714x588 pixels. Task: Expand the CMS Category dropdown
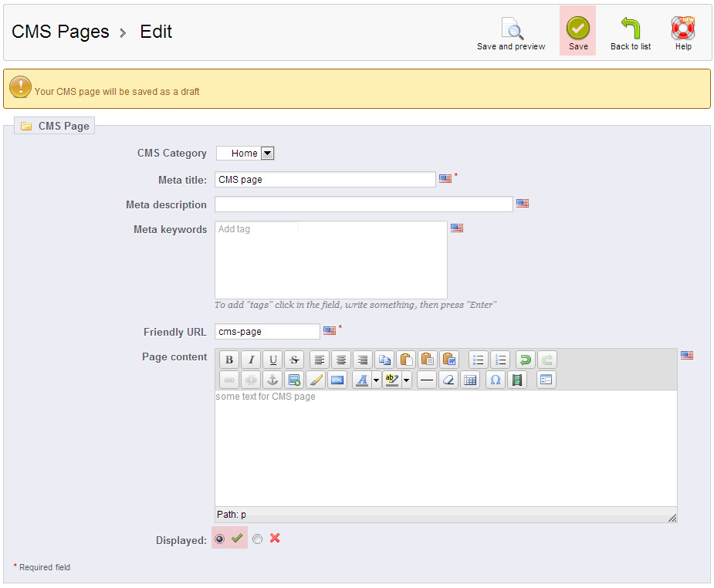pyautogui.click(x=267, y=154)
